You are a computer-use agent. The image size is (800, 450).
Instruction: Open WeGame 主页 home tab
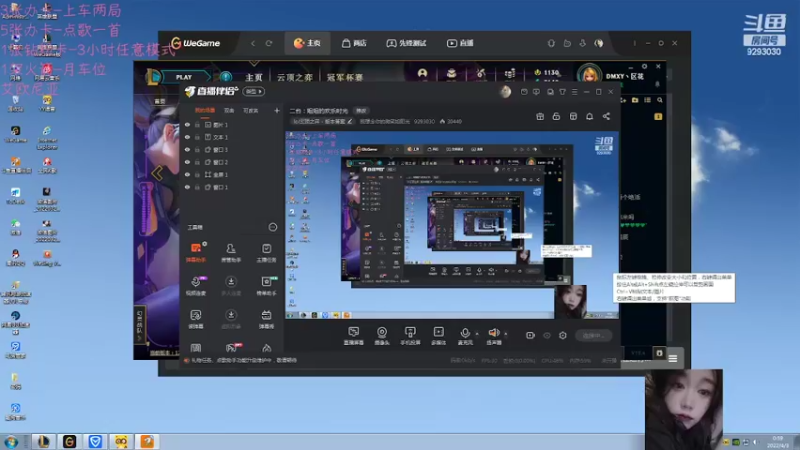click(x=307, y=43)
